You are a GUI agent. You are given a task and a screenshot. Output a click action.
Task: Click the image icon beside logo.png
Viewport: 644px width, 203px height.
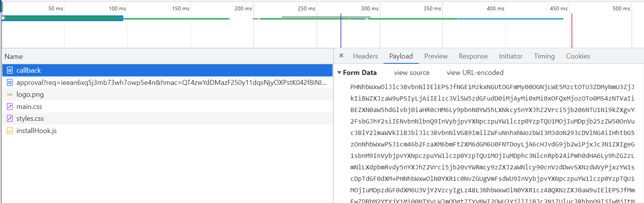coord(10,94)
